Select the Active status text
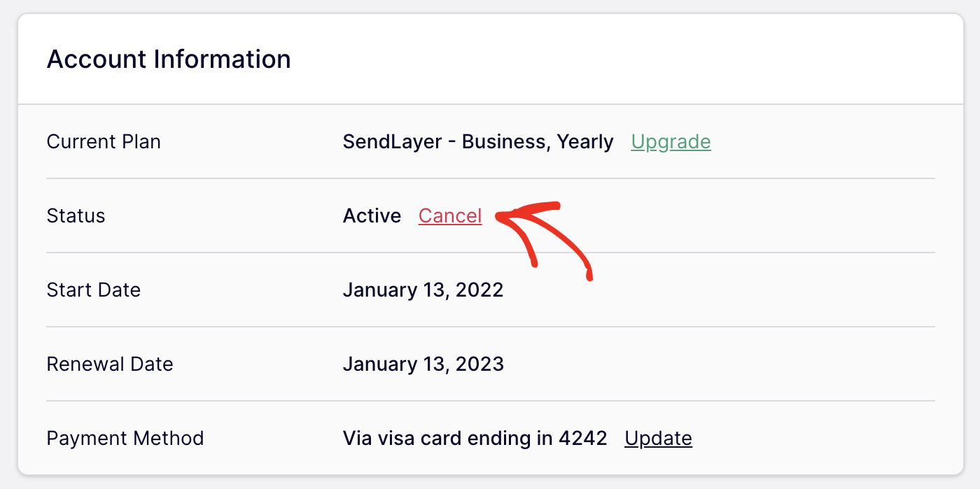Screen dimensions: 980x489 [x=371, y=215]
